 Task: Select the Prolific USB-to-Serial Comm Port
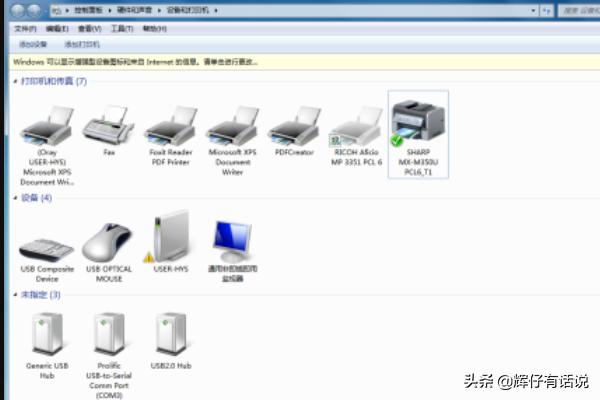109,336
